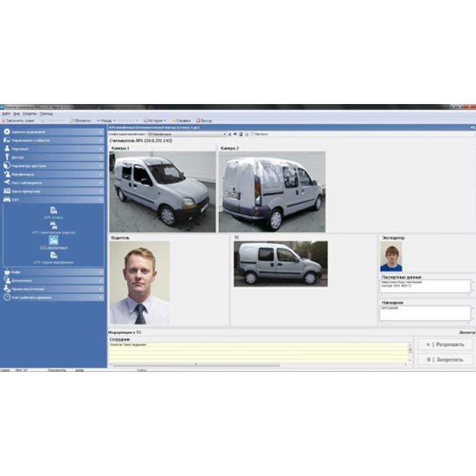Open the Файл menu
Viewport: 476px width, 476px height.
[x=5, y=114]
